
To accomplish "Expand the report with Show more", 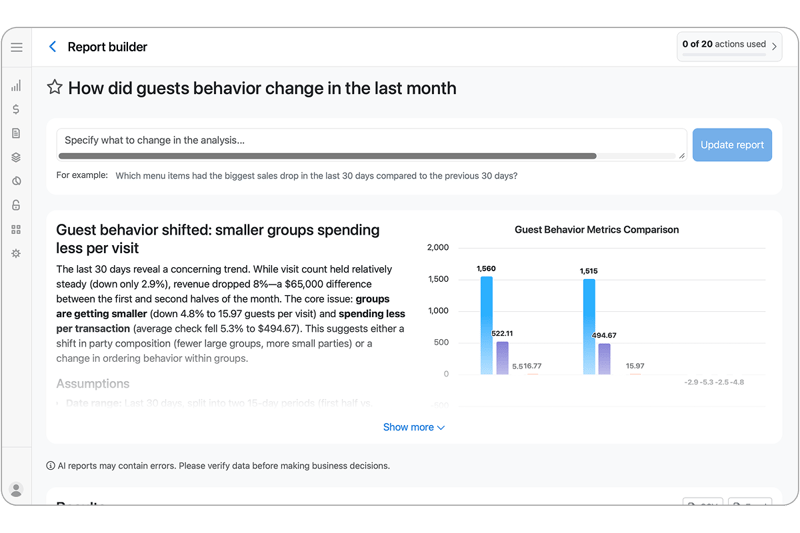I will click(x=414, y=427).
